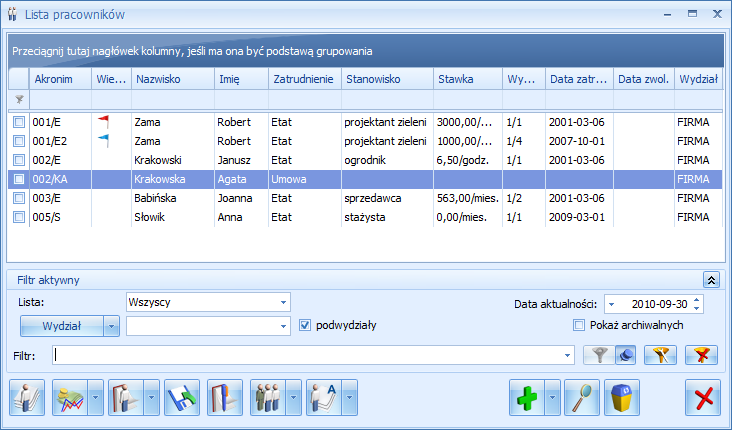Apply the filter with the funnel icon

[x=599, y=356]
